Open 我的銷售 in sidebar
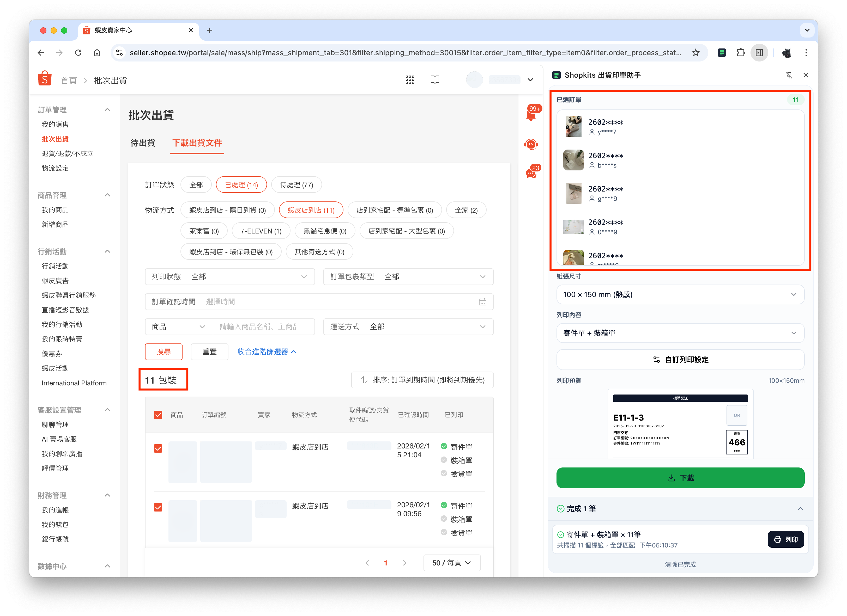Image resolution: width=847 pixels, height=616 pixels. click(x=55, y=124)
